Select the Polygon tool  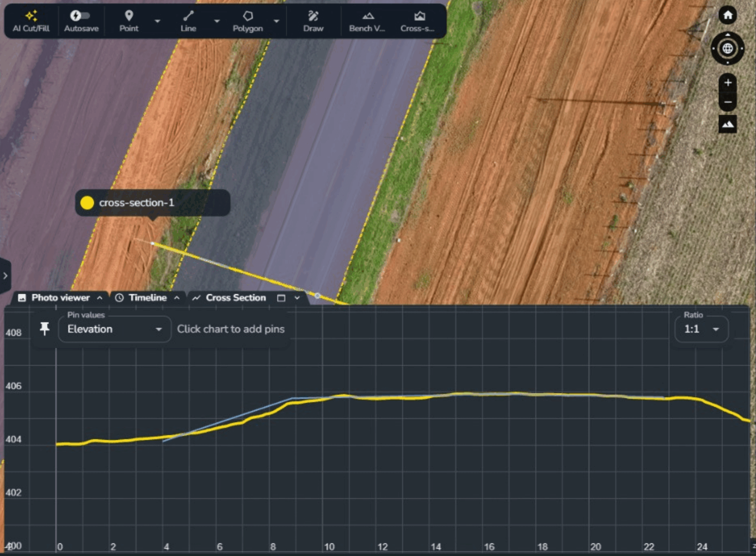pos(248,21)
